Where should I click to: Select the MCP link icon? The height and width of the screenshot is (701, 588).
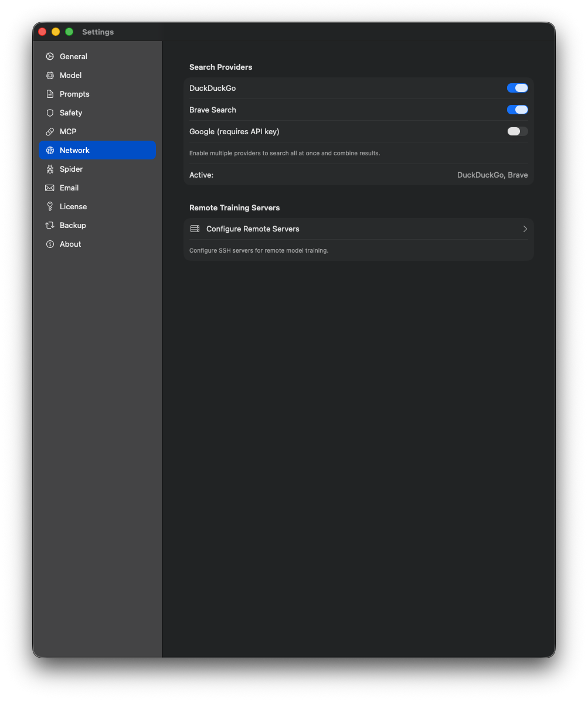pos(50,131)
